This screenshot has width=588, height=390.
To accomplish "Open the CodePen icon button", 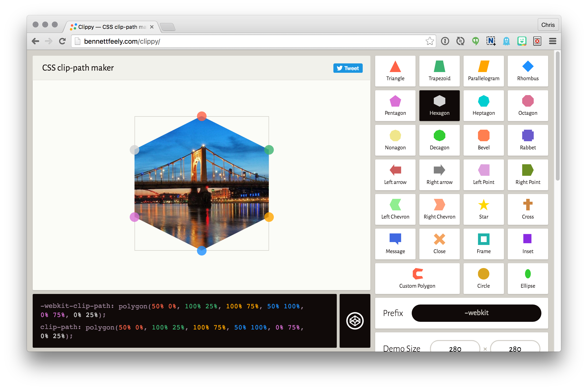I will point(355,321).
